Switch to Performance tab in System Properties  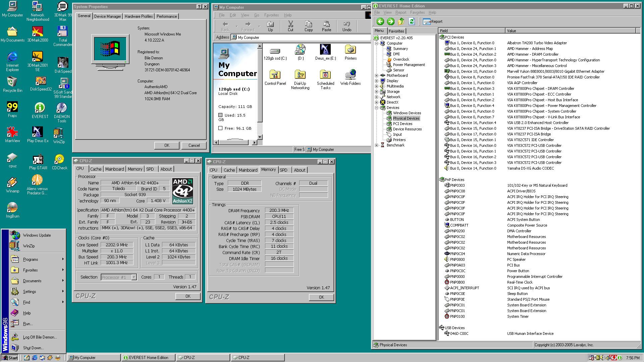tap(167, 16)
